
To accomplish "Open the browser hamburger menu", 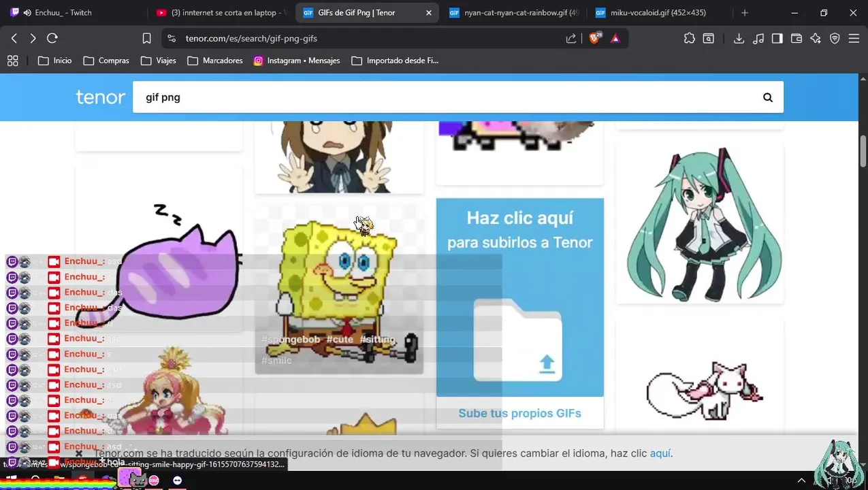I will pos(854,39).
